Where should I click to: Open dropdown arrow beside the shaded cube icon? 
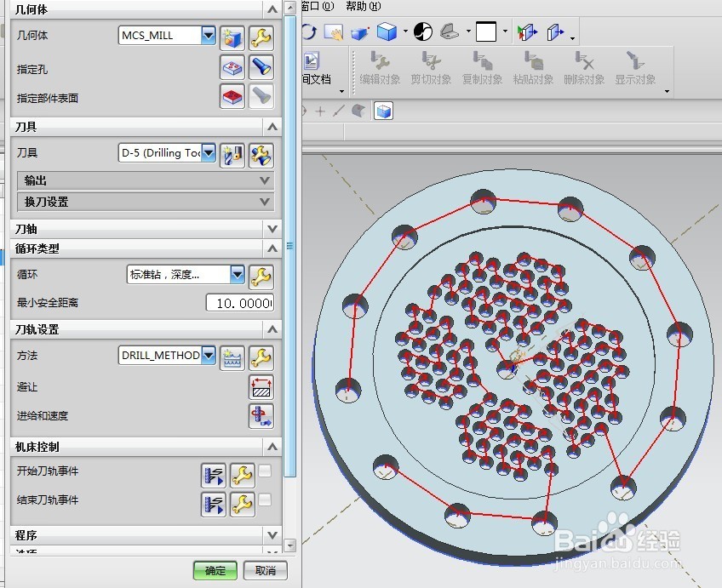click(x=405, y=31)
